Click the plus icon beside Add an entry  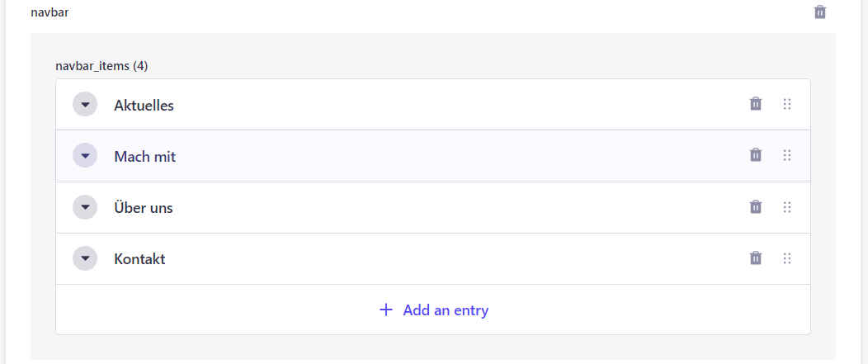(x=386, y=310)
